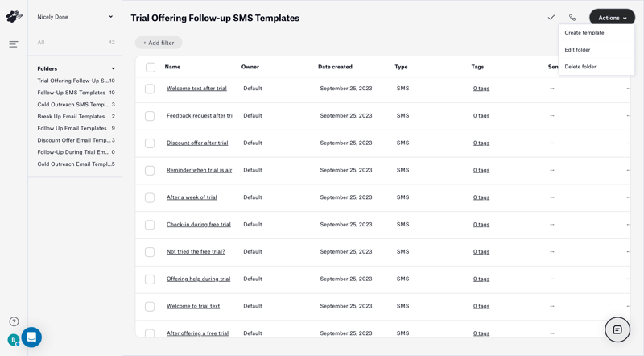Click the app logo in top-left corner
The height and width of the screenshot is (356, 644).
[14, 16]
